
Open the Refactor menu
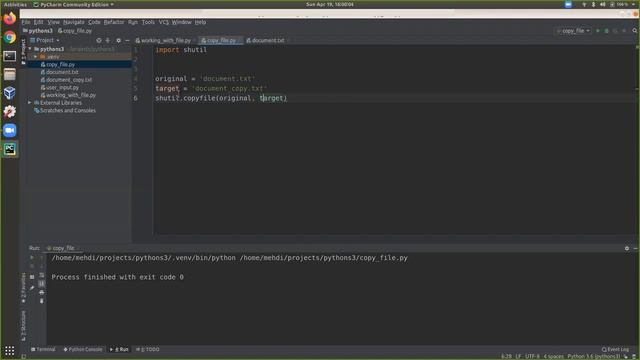coord(114,22)
